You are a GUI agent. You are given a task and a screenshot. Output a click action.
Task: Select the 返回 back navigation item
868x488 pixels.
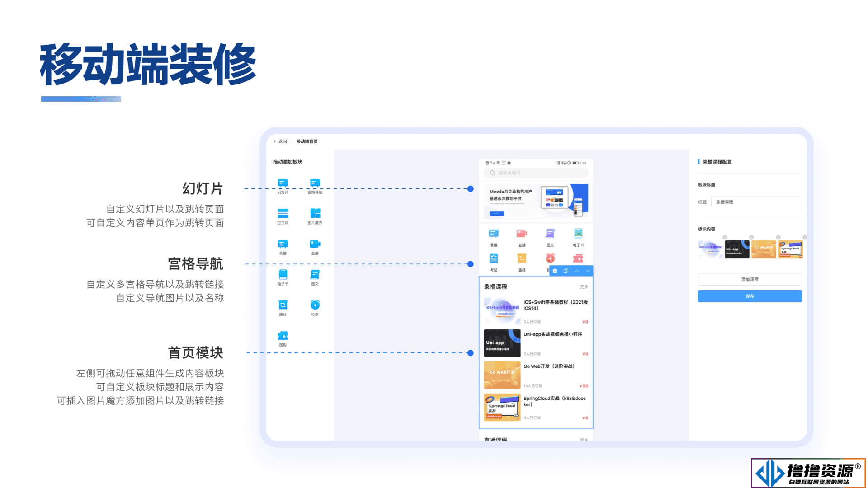[x=282, y=141]
